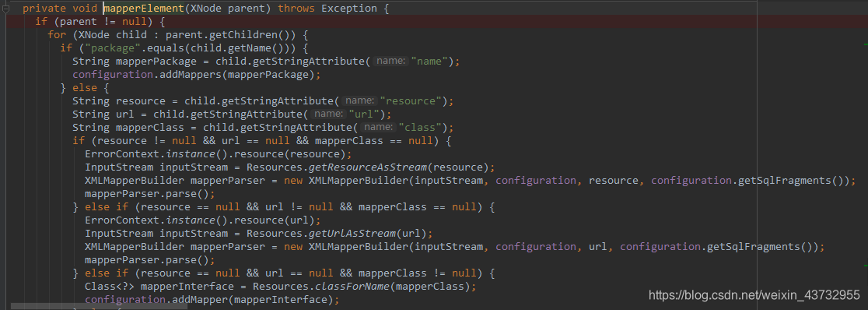Click the name: hint before "url"

pos(327,114)
